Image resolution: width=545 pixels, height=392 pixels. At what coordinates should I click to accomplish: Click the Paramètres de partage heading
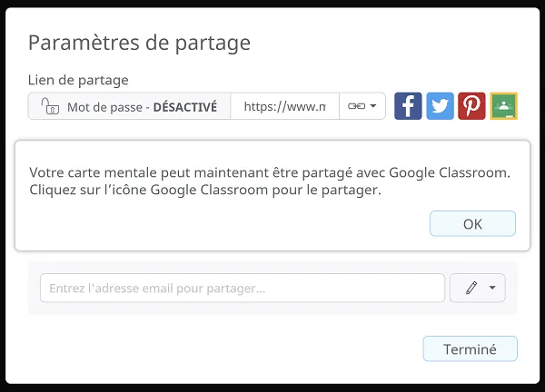(x=139, y=43)
